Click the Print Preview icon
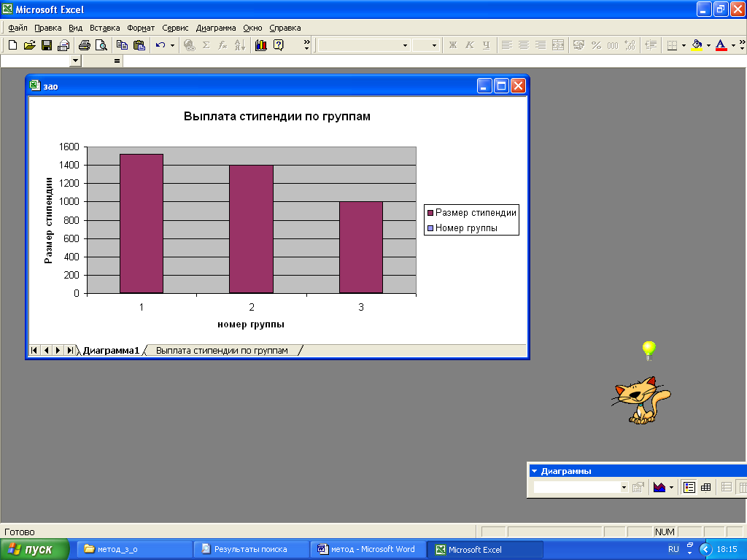This screenshot has width=747, height=560. coord(101,45)
